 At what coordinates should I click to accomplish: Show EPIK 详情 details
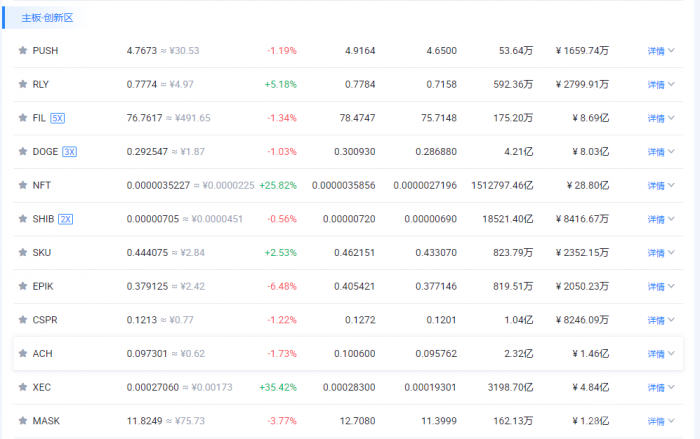[x=661, y=287]
